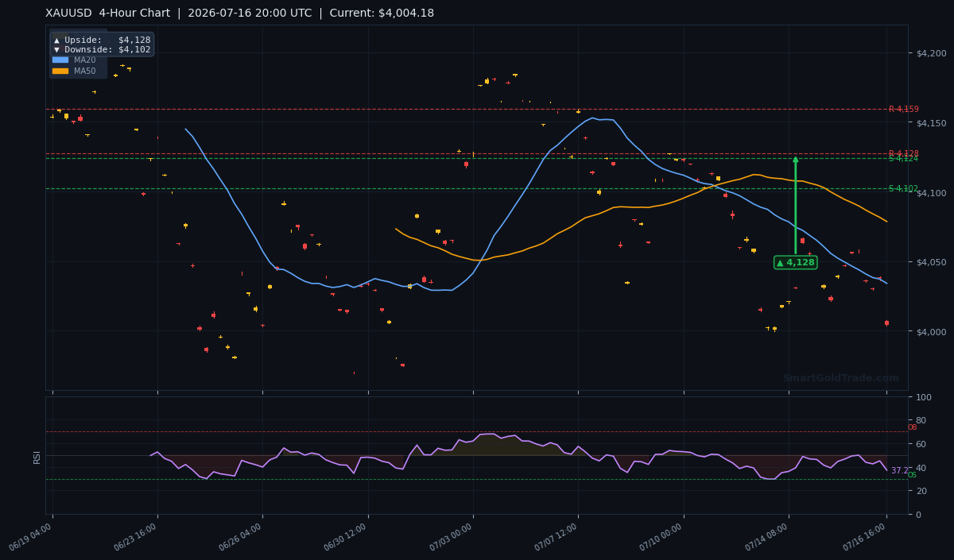Click the $4,200 price axis label

tap(931, 53)
